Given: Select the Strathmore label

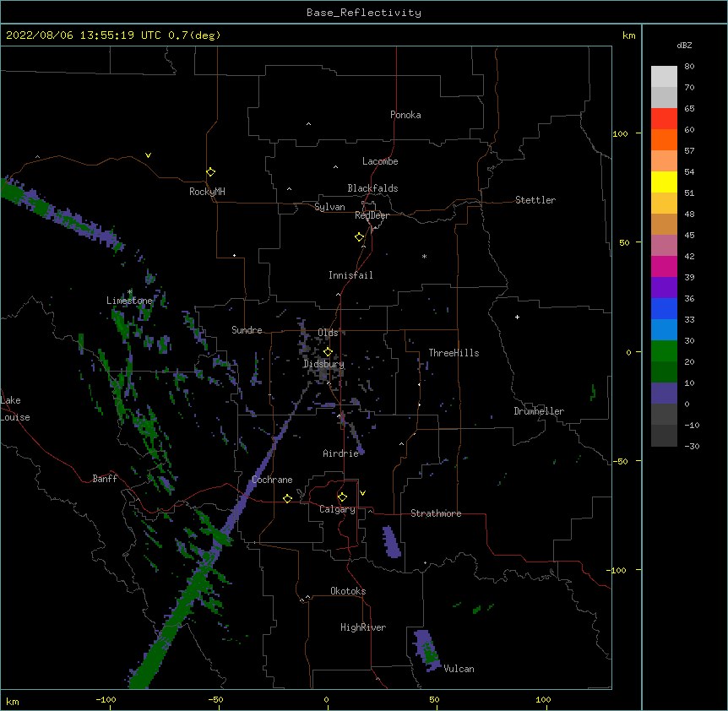Looking at the screenshot, I should coord(436,513).
